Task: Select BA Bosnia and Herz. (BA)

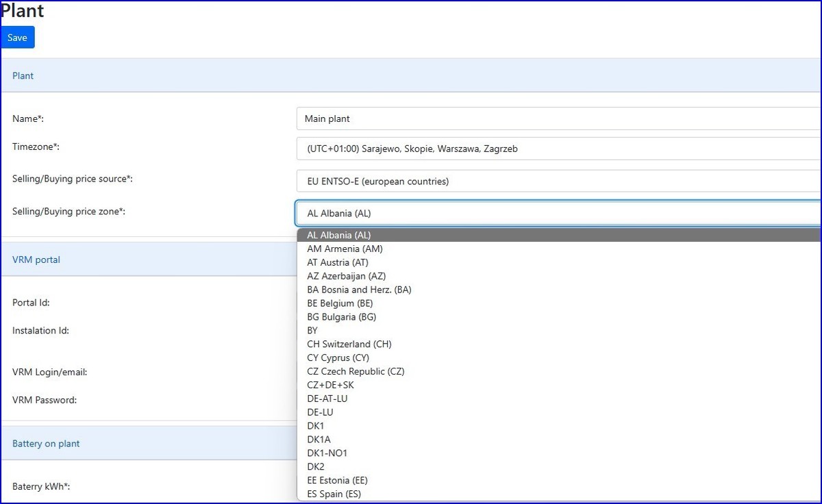Action: [359, 290]
